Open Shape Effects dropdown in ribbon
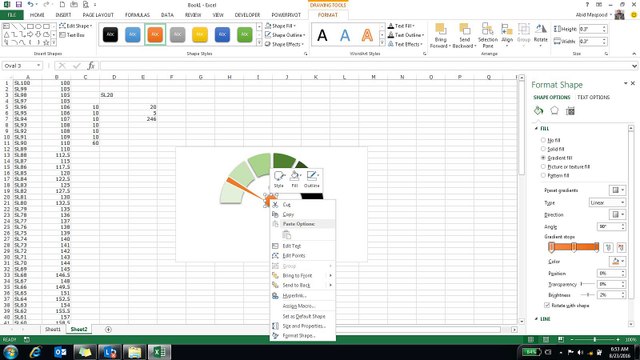Screen dimensions: 640x360 click(284, 44)
